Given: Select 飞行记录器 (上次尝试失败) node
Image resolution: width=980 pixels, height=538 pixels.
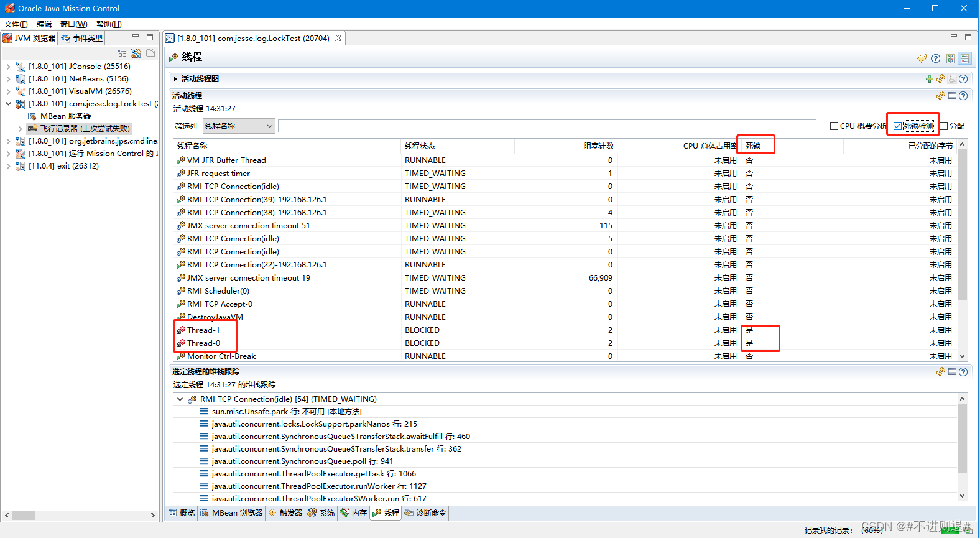Looking at the screenshot, I should [79, 129].
